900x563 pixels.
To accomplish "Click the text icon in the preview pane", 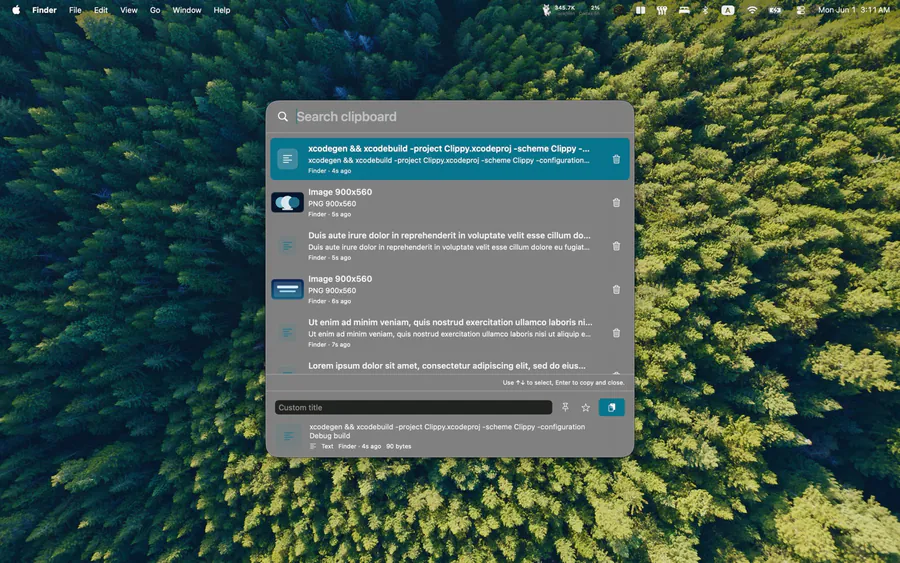I will point(289,436).
